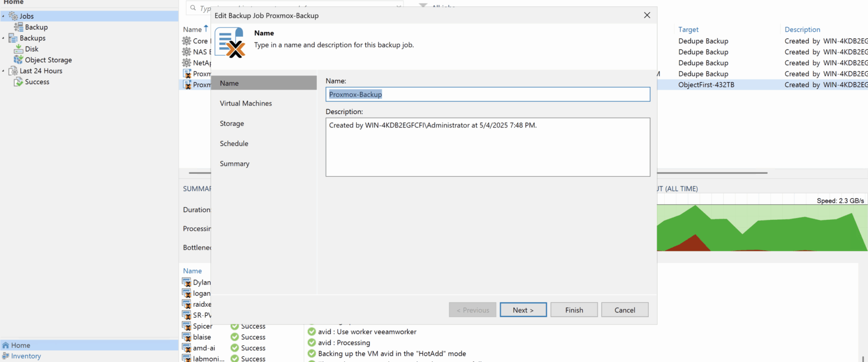Click the labmoni VM icon

click(x=187, y=358)
